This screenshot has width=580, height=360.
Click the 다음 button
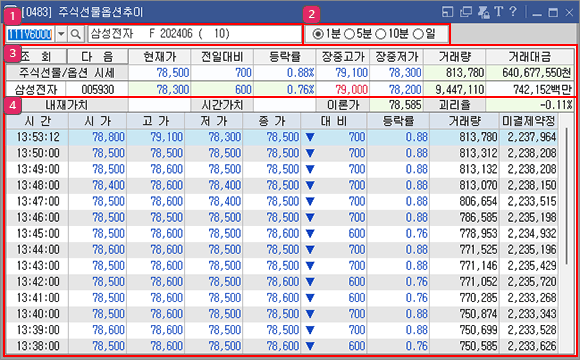click(98, 57)
